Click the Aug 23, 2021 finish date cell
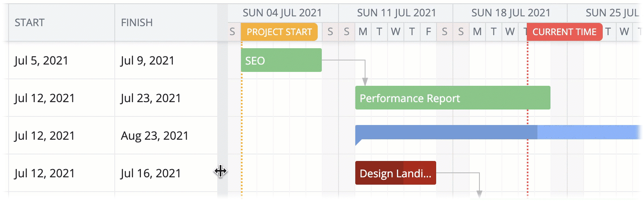This screenshot has height=201, width=644. tap(154, 136)
